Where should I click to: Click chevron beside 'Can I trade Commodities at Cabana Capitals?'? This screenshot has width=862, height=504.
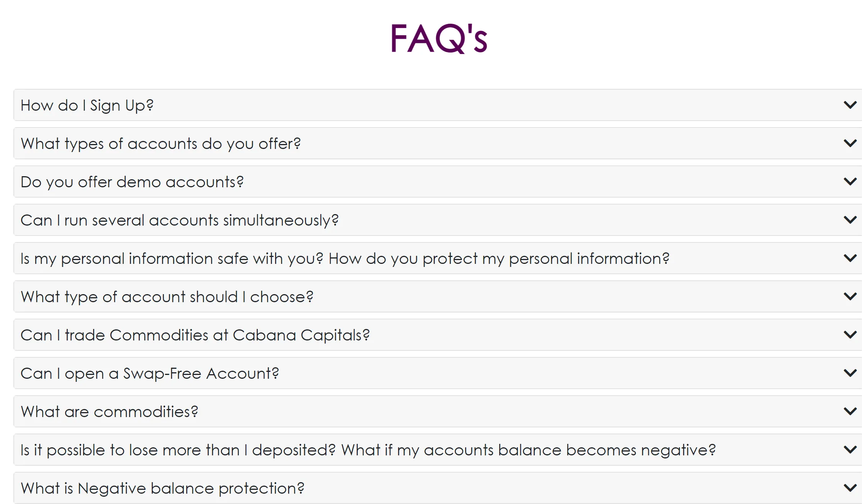[850, 335]
